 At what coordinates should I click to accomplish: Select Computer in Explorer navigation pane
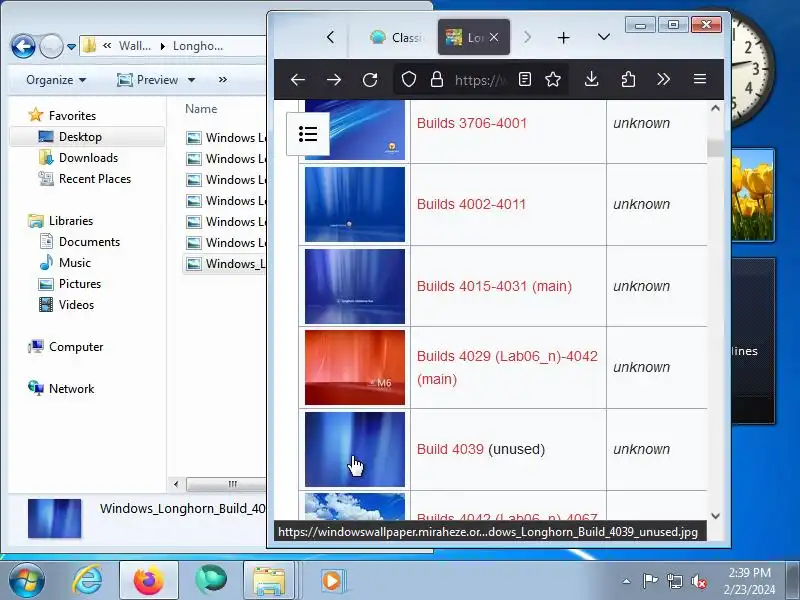(76, 347)
